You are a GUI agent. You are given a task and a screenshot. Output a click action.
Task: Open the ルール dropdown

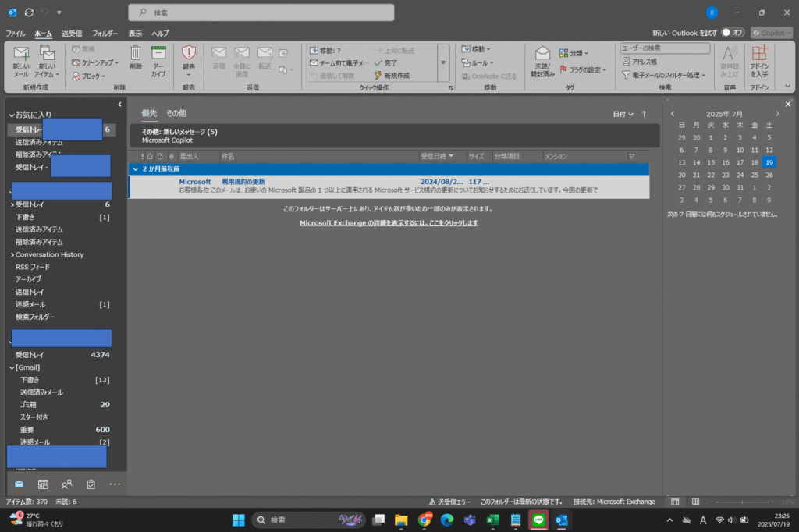pyautogui.click(x=478, y=62)
